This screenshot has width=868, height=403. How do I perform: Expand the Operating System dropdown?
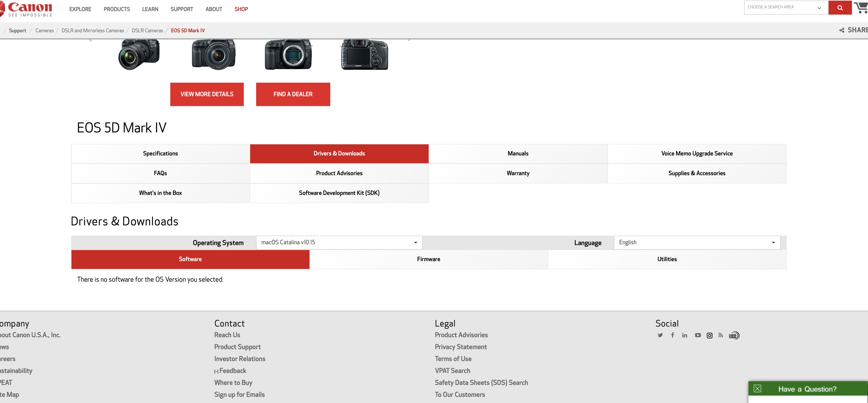click(339, 242)
